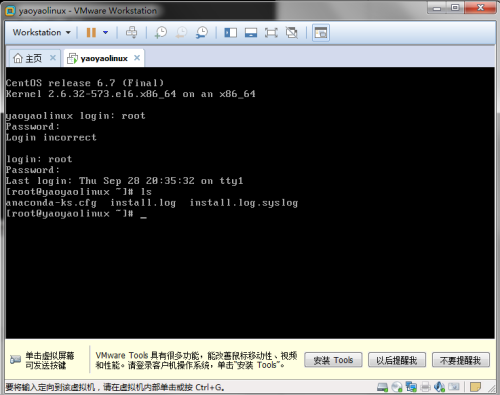
Task: Click the Ctrl+G input hint in status bar
Action: click(x=115, y=387)
